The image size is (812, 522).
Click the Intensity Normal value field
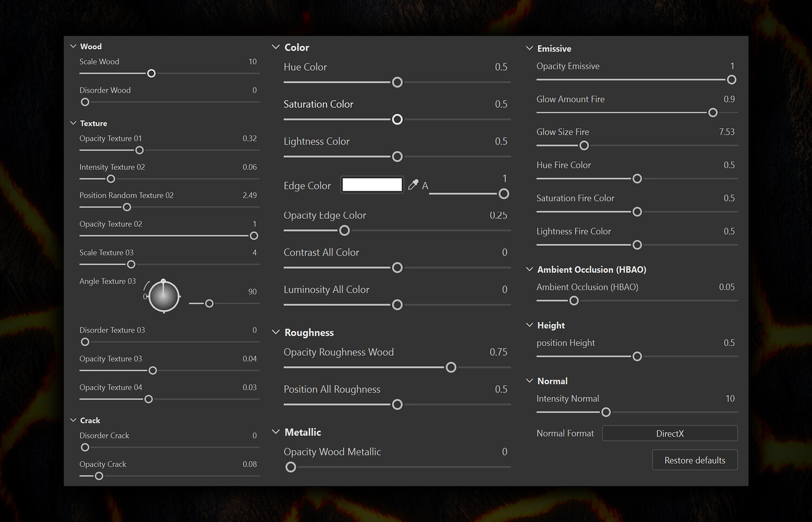tap(730, 399)
